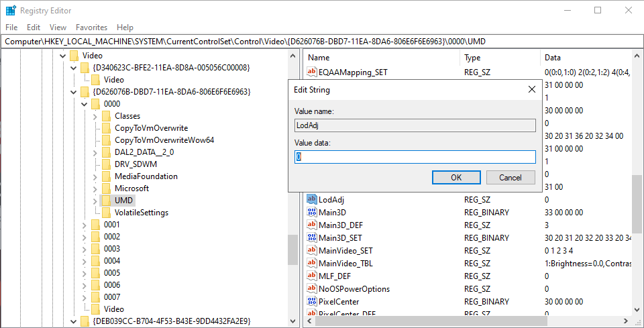Open the Edit menu
The height and width of the screenshot is (328, 644).
point(34,27)
